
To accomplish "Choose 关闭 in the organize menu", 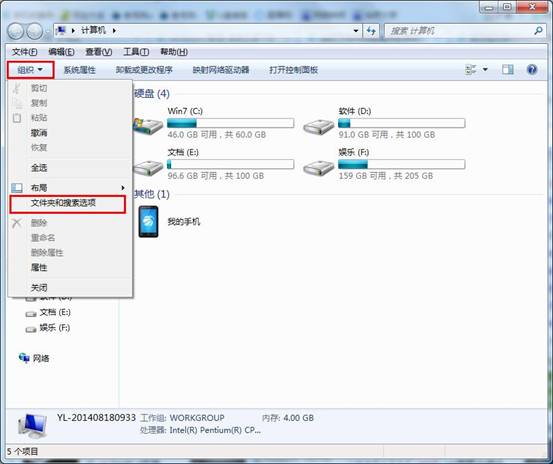I will tap(39, 288).
